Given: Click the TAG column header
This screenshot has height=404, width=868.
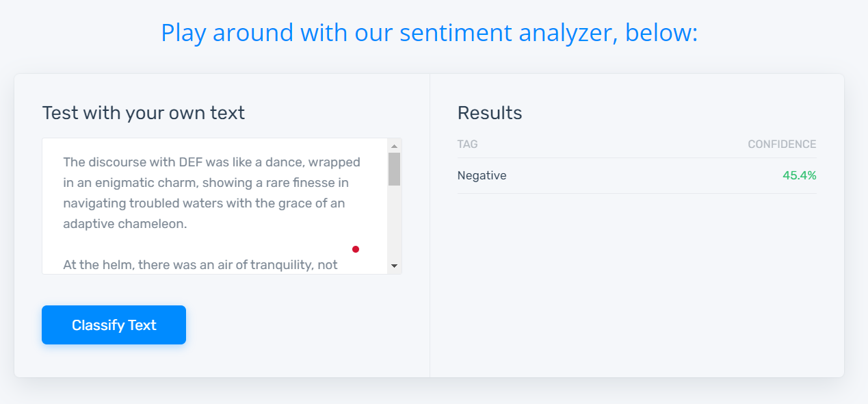Looking at the screenshot, I should (x=467, y=144).
